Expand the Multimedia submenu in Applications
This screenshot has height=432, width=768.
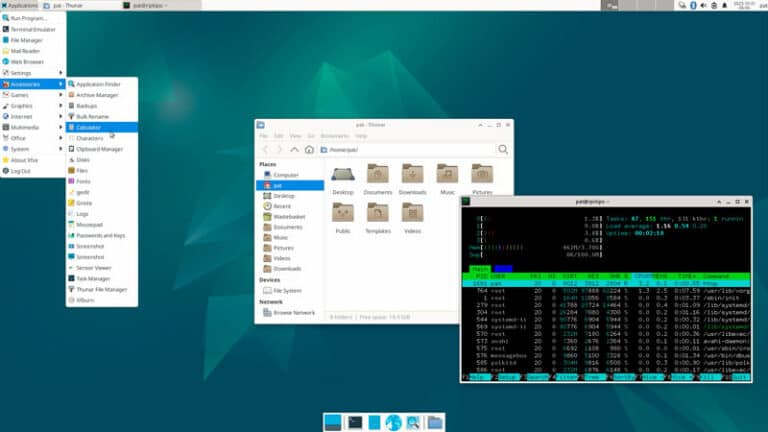[x=24, y=127]
